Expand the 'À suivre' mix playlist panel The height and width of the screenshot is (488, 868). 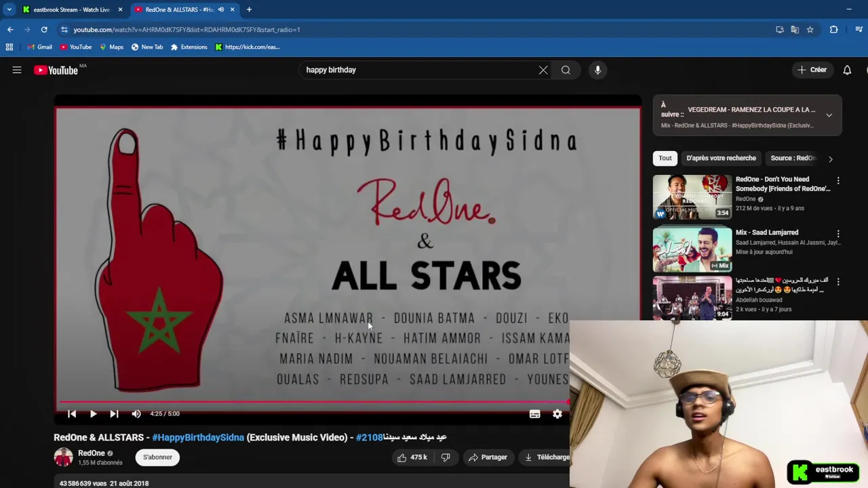coord(829,115)
